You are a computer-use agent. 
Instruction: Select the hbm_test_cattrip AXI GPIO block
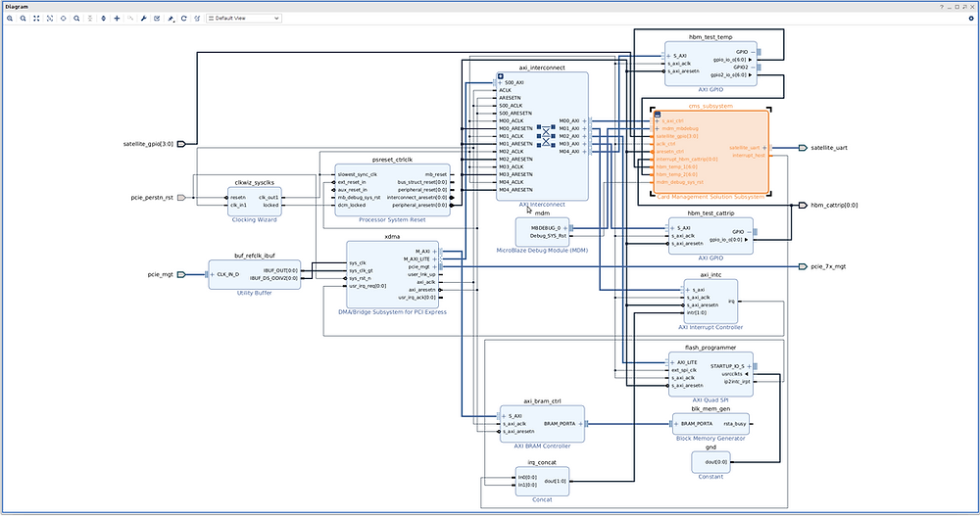(x=710, y=236)
